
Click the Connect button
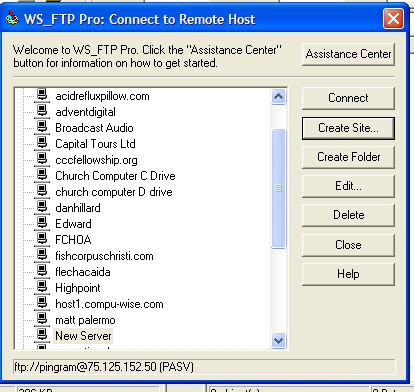348,98
